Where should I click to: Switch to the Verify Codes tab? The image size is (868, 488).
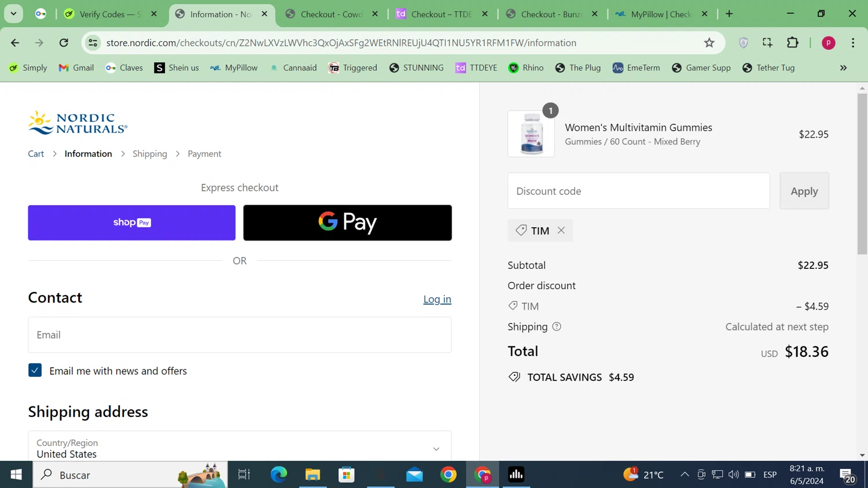click(111, 14)
